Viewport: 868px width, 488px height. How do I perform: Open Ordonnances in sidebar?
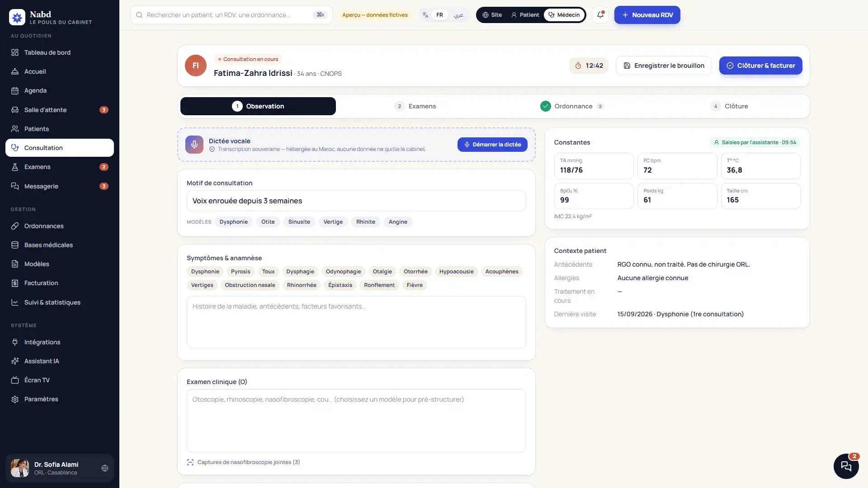point(60,226)
